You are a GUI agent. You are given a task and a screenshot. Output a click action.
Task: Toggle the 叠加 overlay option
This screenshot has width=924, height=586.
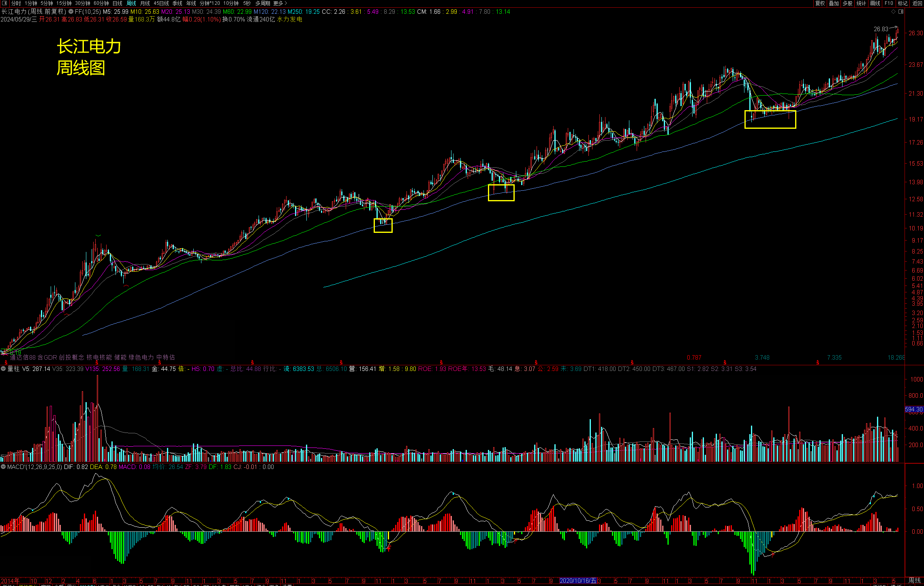[834, 3]
